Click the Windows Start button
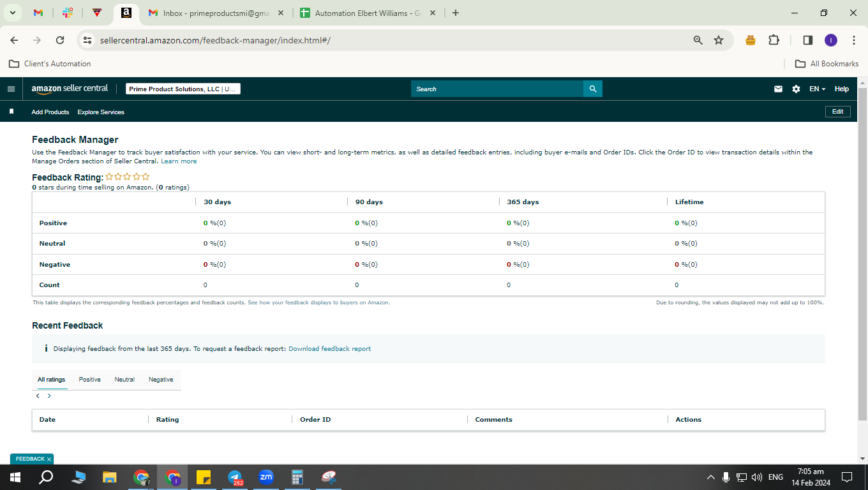This screenshot has height=490, width=868. pyautogui.click(x=15, y=477)
